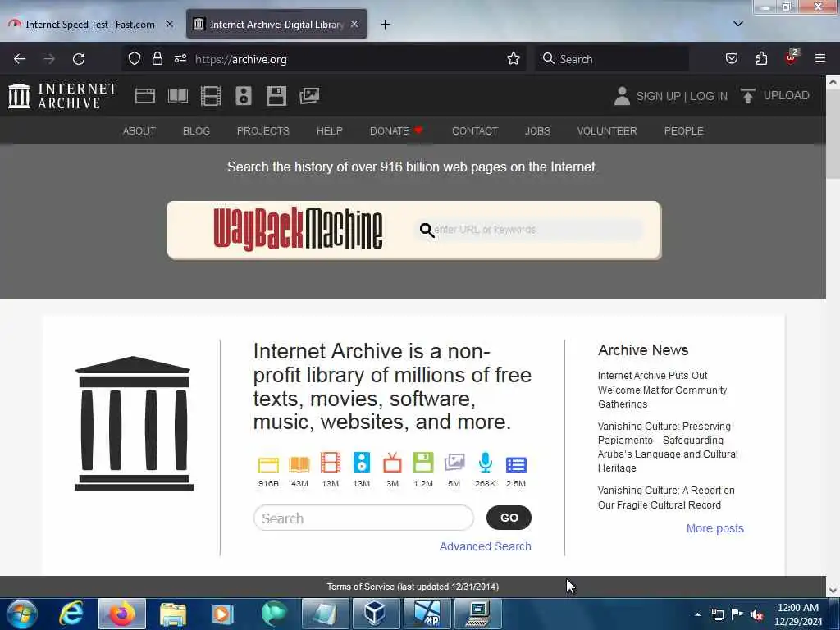Open the Audio speaker icon in header

pyautogui.click(x=243, y=96)
